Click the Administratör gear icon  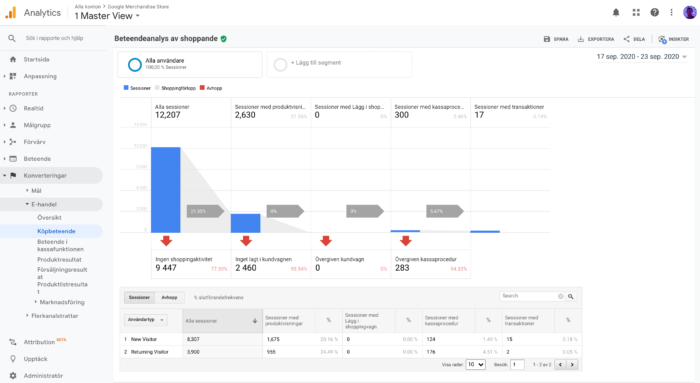click(x=13, y=376)
